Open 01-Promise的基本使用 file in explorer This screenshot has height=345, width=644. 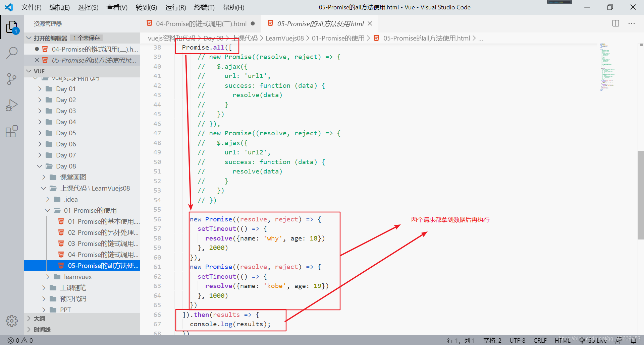click(82, 221)
